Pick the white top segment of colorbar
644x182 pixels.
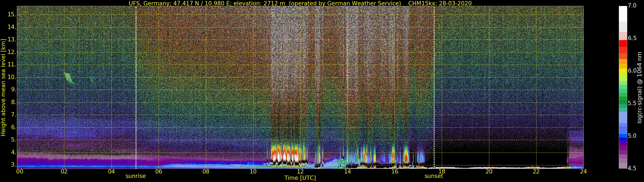623,14
